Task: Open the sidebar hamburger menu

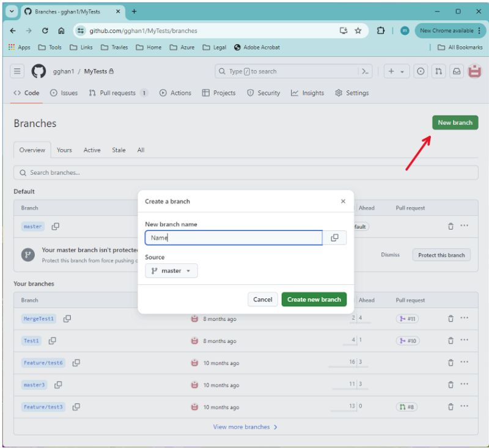Action: pyautogui.click(x=17, y=71)
